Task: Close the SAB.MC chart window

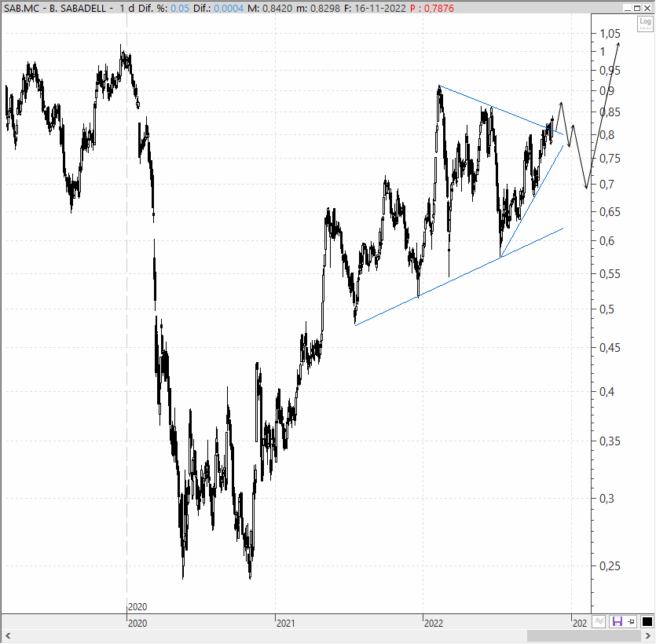Action: point(647,8)
